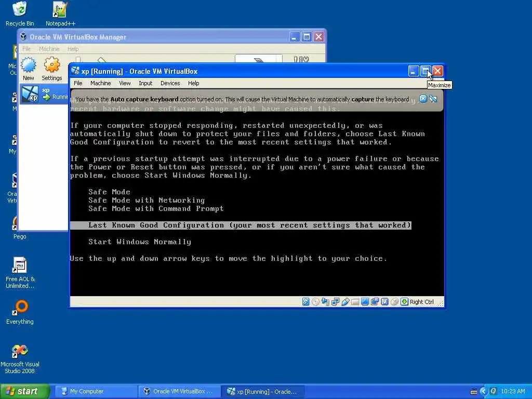
Task: Click Settings in VirtualBox Manager toolbar
Action: pos(51,69)
